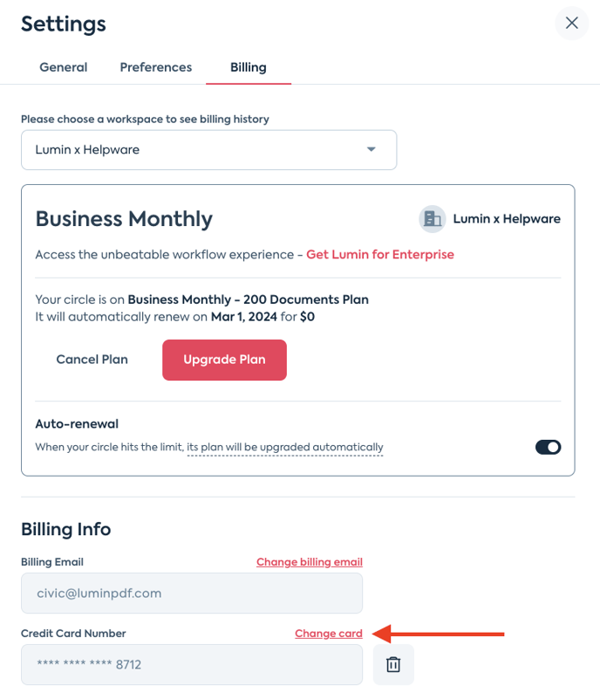The height and width of the screenshot is (700, 600).
Task: Delete the card using trash icon
Action: click(x=393, y=665)
